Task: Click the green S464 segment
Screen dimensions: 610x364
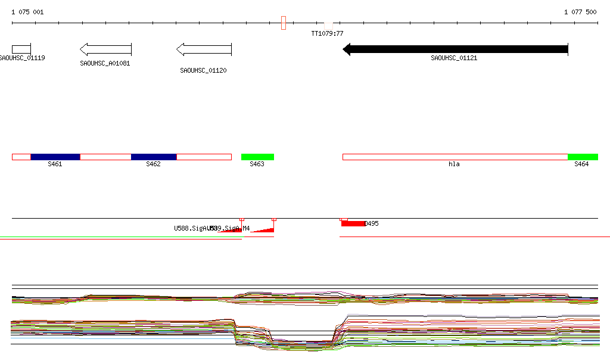Action: (583, 157)
